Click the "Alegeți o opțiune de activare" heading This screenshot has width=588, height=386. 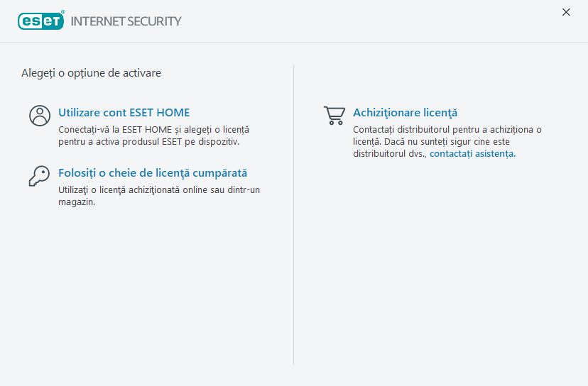[91, 72]
